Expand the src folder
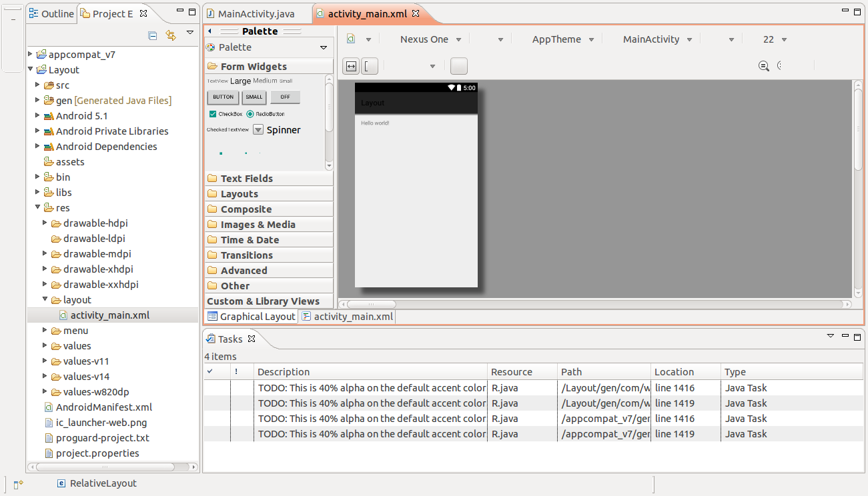This screenshot has width=868, height=496. 38,85
